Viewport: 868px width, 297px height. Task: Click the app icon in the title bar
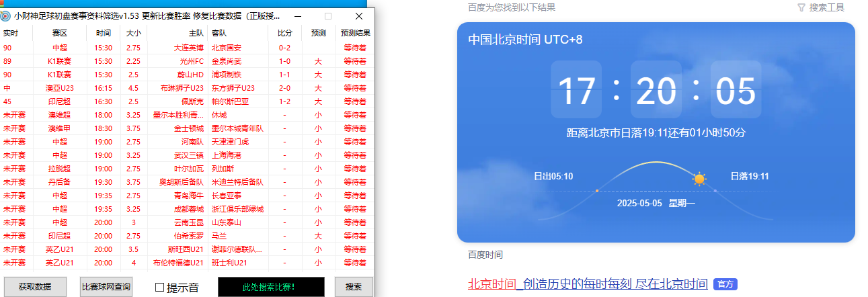[6, 16]
